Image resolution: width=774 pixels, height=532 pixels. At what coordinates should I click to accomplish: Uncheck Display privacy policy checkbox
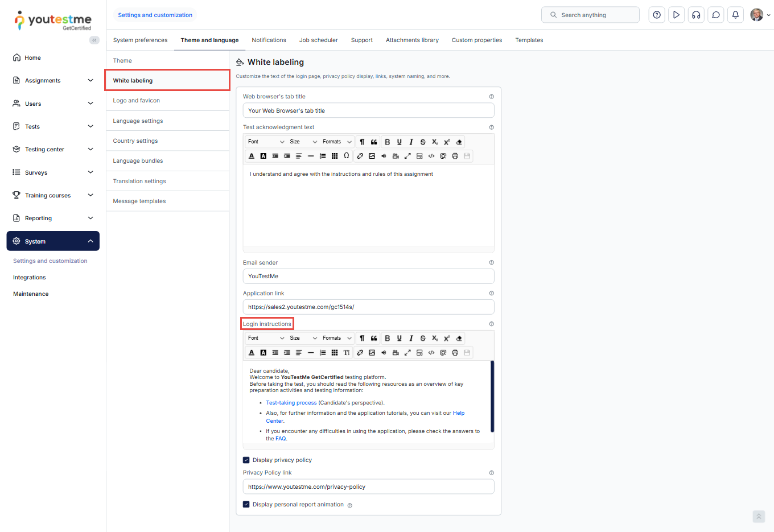click(x=246, y=460)
